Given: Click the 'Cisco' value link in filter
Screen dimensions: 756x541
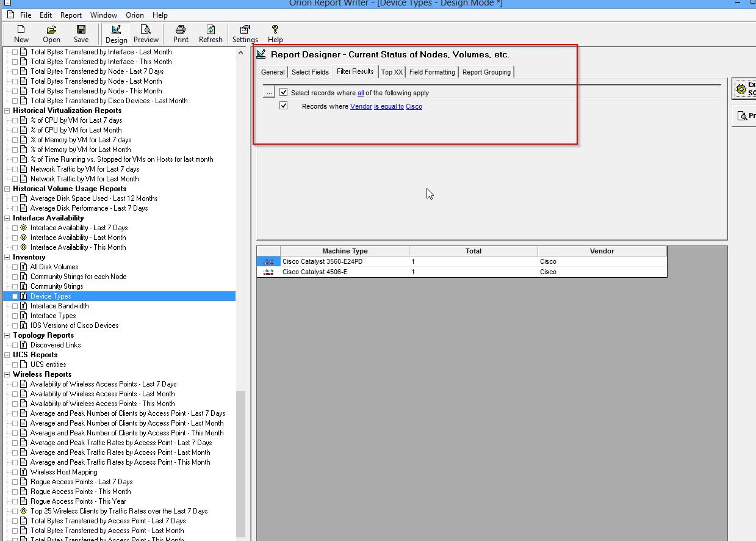Looking at the screenshot, I should click(414, 106).
